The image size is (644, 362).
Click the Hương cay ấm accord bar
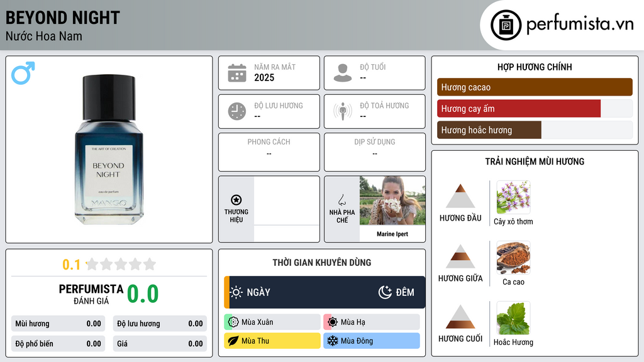535,109
